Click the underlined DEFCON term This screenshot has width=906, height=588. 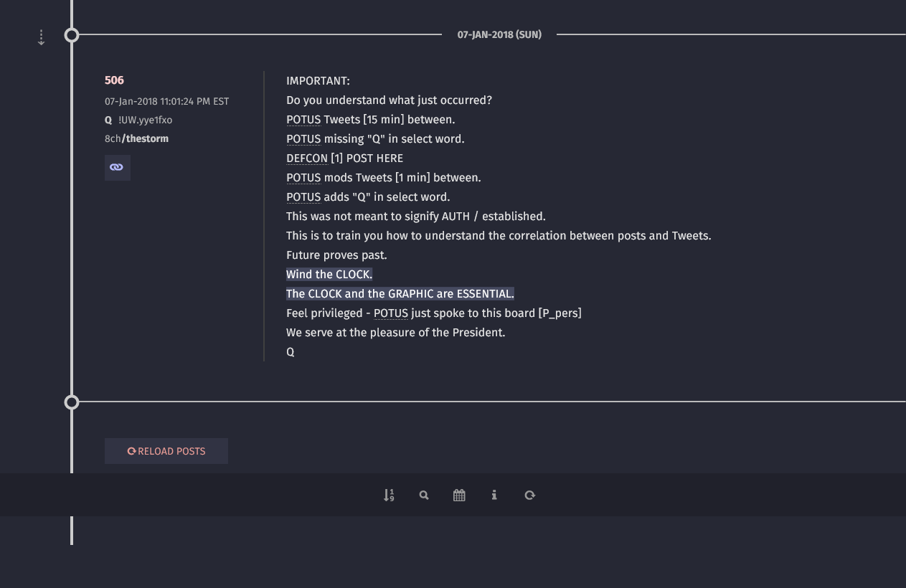point(307,158)
